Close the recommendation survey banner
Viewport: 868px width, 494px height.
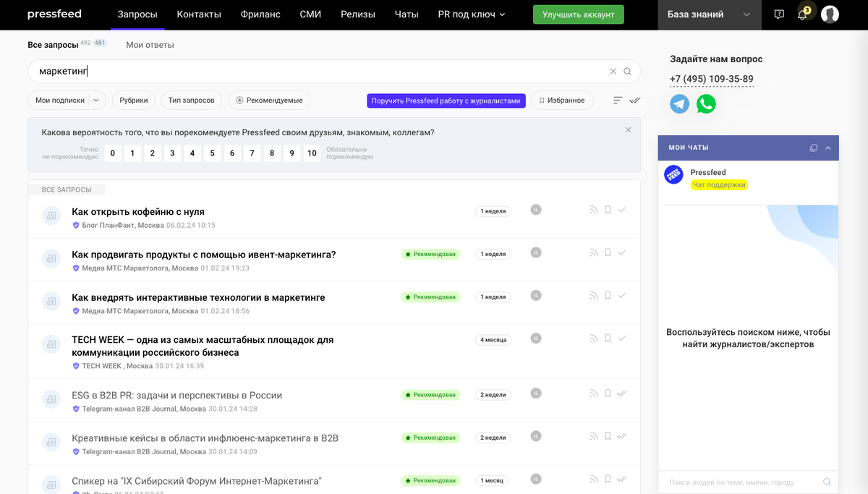click(x=628, y=130)
